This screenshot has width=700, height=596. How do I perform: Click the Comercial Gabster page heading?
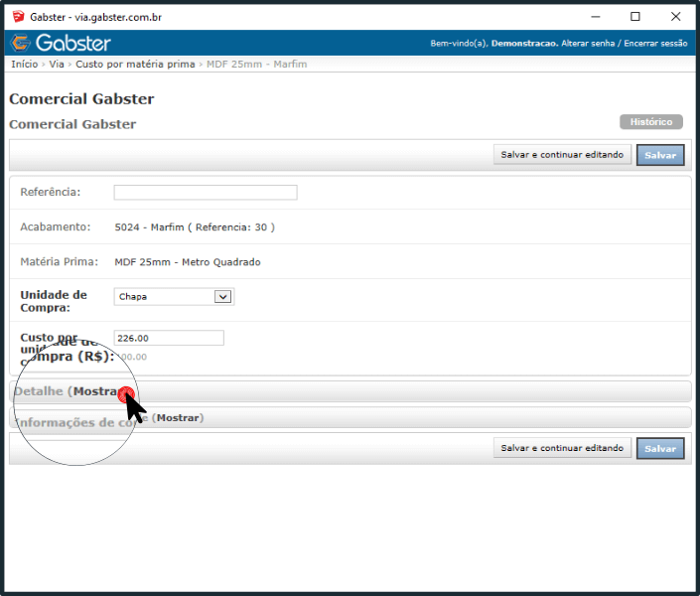click(x=81, y=98)
